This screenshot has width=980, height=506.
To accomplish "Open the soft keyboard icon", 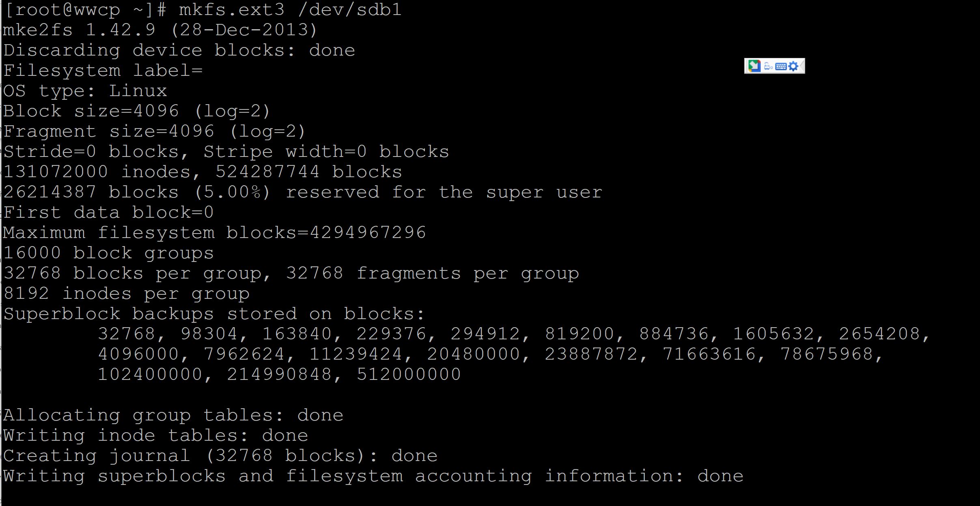I will coord(781,66).
